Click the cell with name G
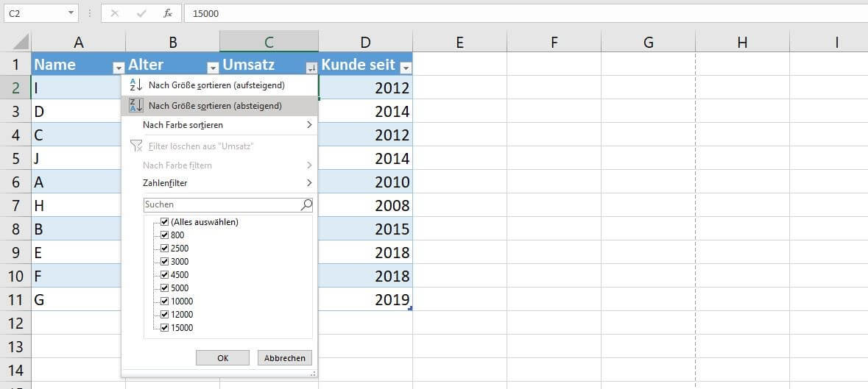868x389 pixels. click(77, 299)
